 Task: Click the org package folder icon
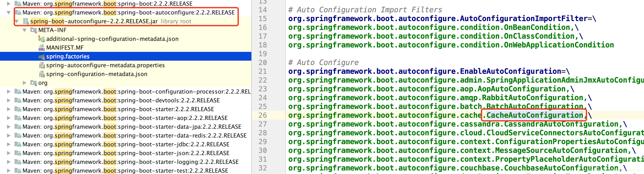point(33,83)
